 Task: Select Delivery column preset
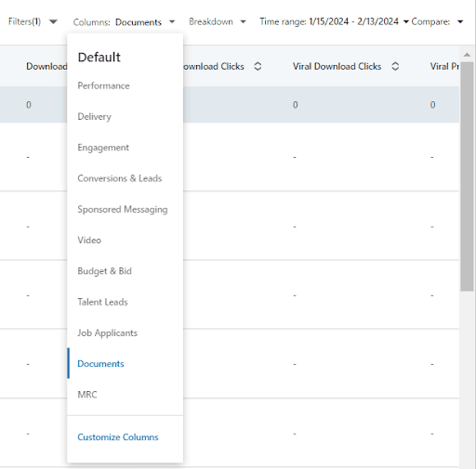click(x=125, y=117)
